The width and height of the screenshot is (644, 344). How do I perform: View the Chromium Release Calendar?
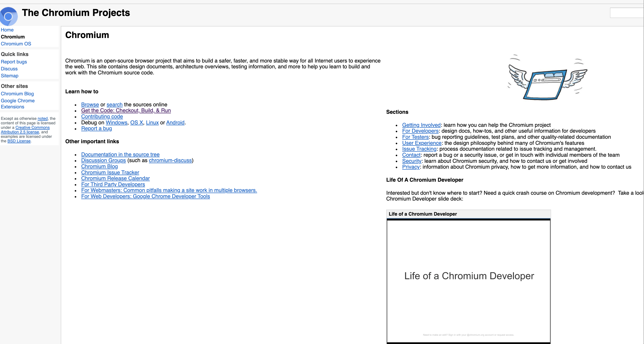coord(115,178)
